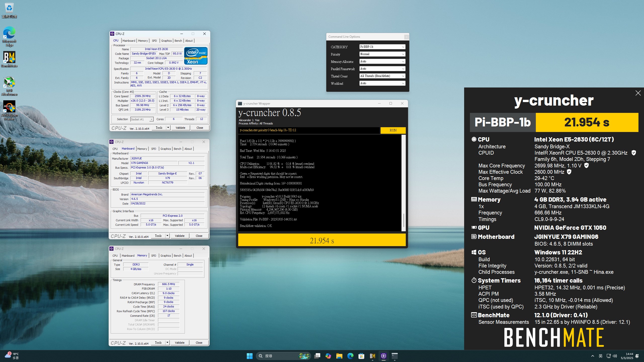
Task: Click the yellow 21.954 s result bar
Action: (322, 240)
